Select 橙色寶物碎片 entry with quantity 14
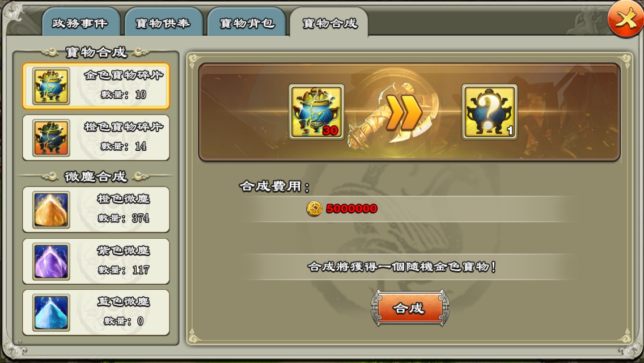 pos(96,138)
